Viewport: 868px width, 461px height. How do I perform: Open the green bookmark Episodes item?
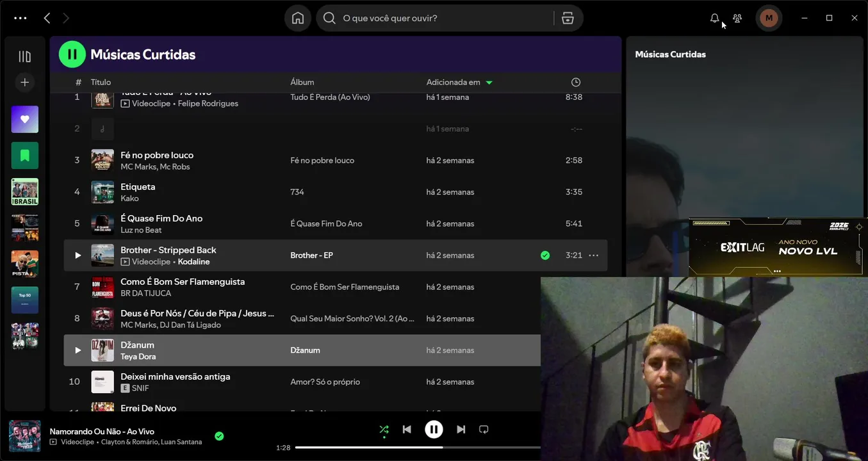(x=25, y=155)
